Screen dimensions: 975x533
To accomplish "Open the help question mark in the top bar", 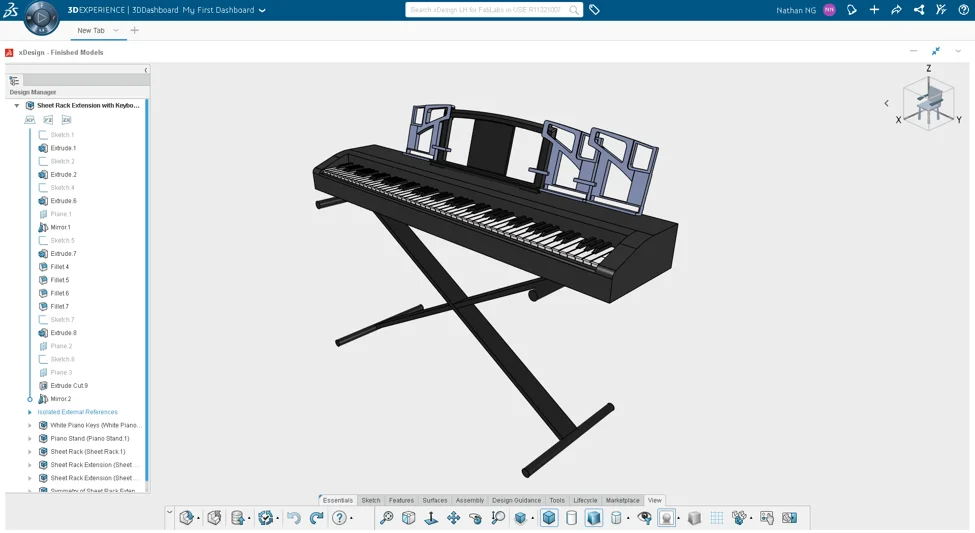I will [x=963, y=10].
